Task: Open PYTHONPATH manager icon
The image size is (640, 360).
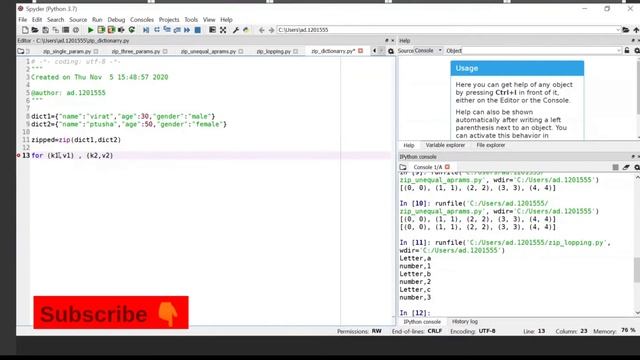Action: 246,30
